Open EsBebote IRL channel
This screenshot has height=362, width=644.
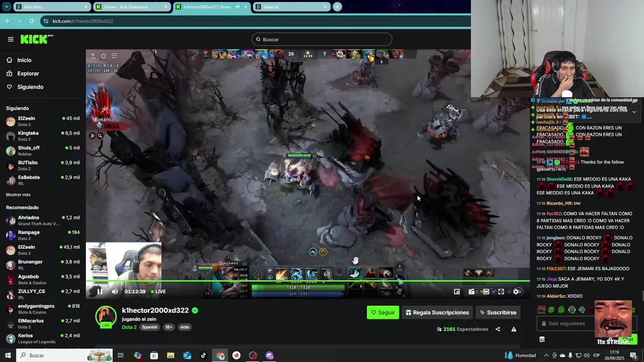[43, 180]
